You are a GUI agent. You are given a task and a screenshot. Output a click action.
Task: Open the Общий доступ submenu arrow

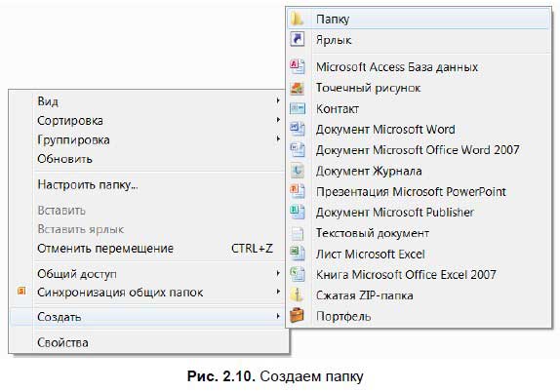(x=278, y=273)
